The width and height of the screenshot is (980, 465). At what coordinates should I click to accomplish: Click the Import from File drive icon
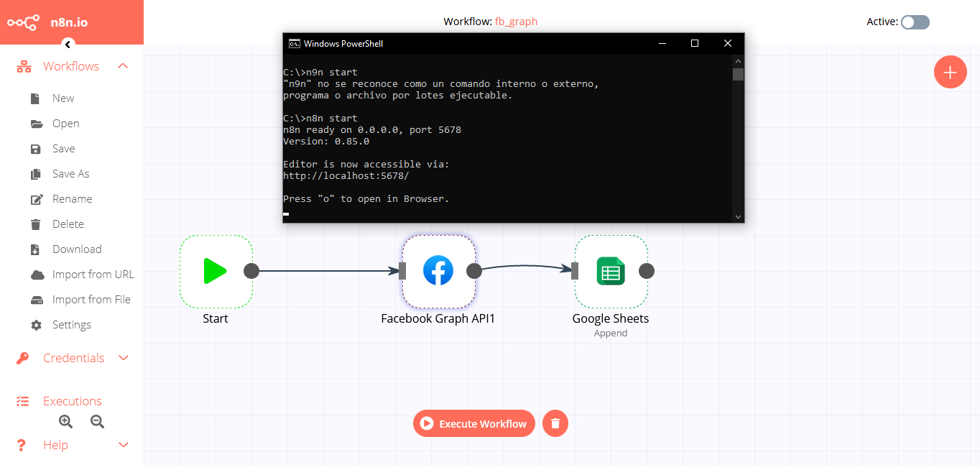click(x=37, y=300)
